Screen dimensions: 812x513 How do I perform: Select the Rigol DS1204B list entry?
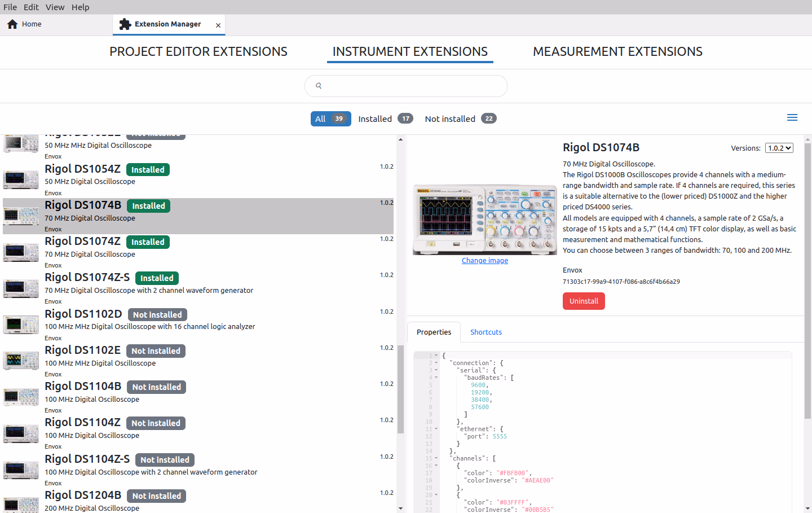click(x=198, y=501)
